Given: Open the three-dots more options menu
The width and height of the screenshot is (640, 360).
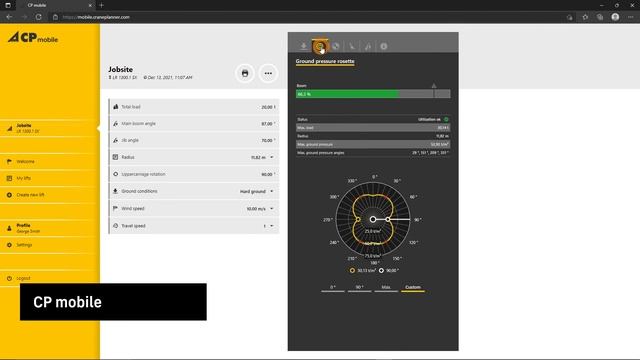Looking at the screenshot, I should [268, 73].
